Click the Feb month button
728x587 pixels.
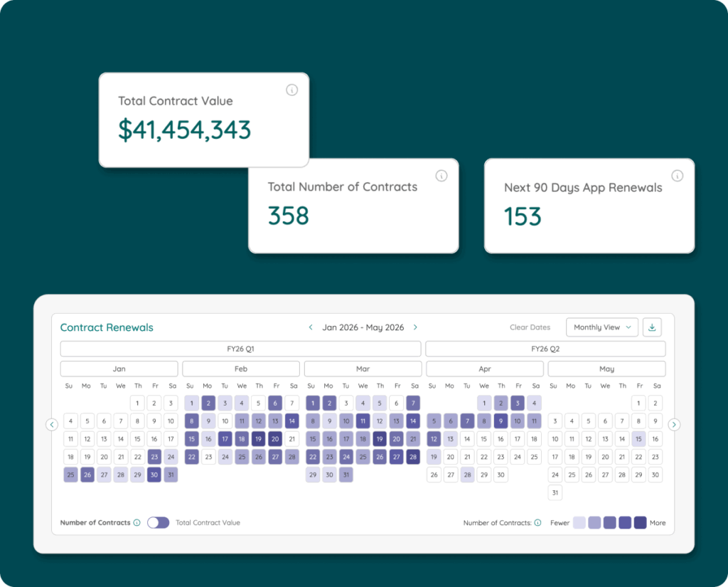pos(241,369)
